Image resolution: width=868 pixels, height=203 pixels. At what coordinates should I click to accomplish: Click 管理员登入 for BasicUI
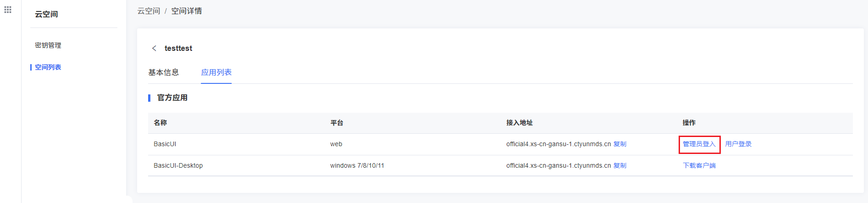click(x=699, y=144)
